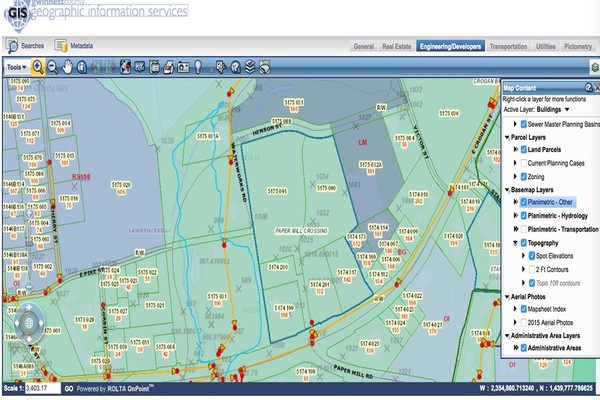Select the Zoom Out magnifier tool

point(53,66)
